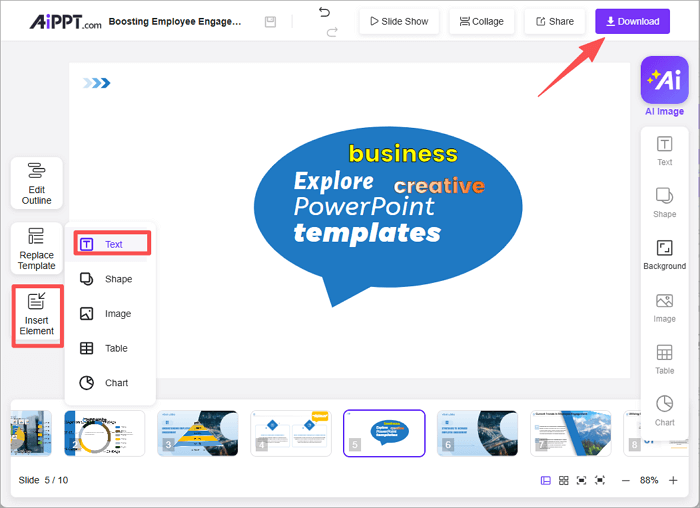Click Chart icon in right sidebar
This screenshot has height=508, width=700.
pyautogui.click(x=664, y=409)
